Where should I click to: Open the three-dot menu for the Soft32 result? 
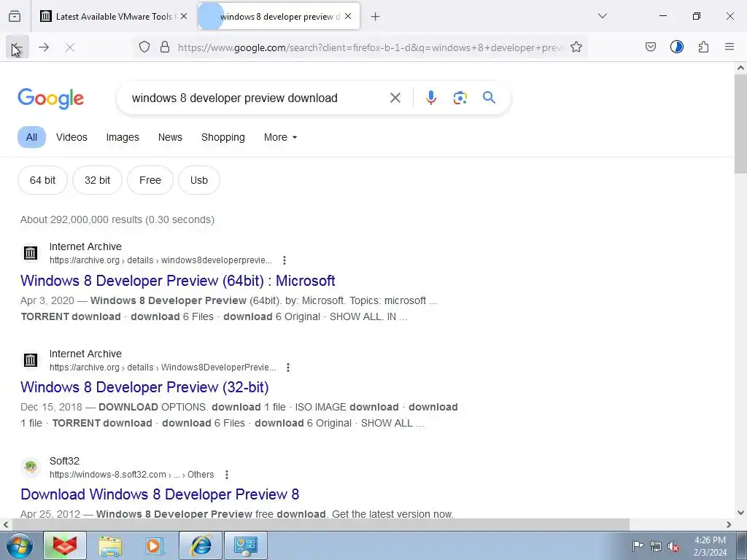227,475
